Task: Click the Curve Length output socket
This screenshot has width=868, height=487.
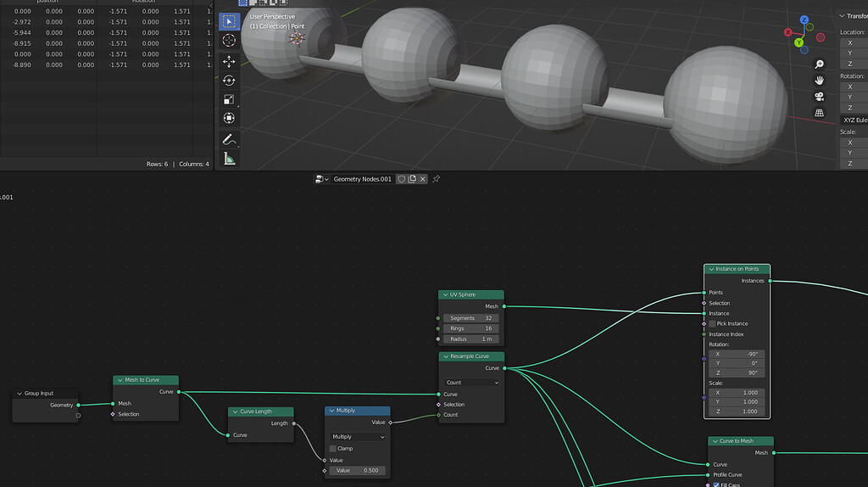Action: click(294, 423)
